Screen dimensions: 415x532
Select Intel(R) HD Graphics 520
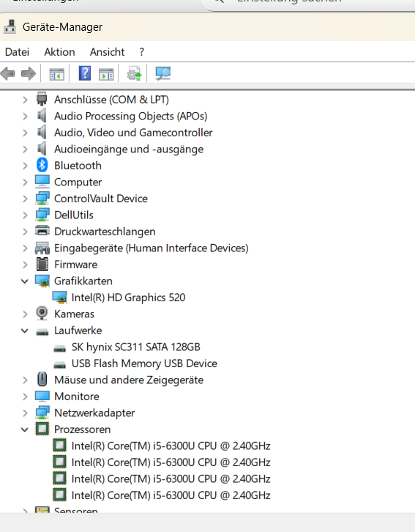[x=128, y=298]
